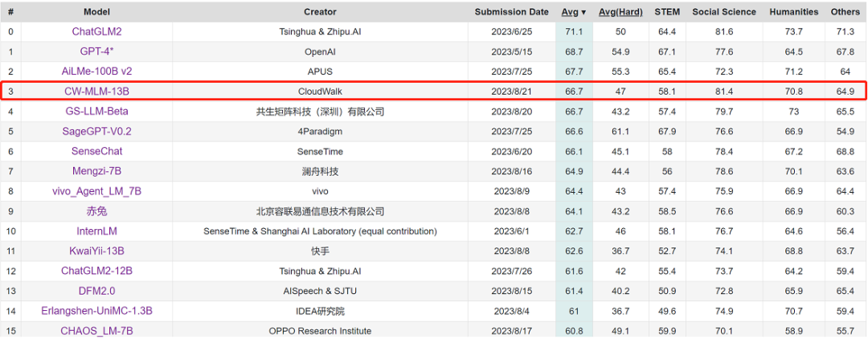Open SageGPT-V0.2 model page

tap(96, 131)
